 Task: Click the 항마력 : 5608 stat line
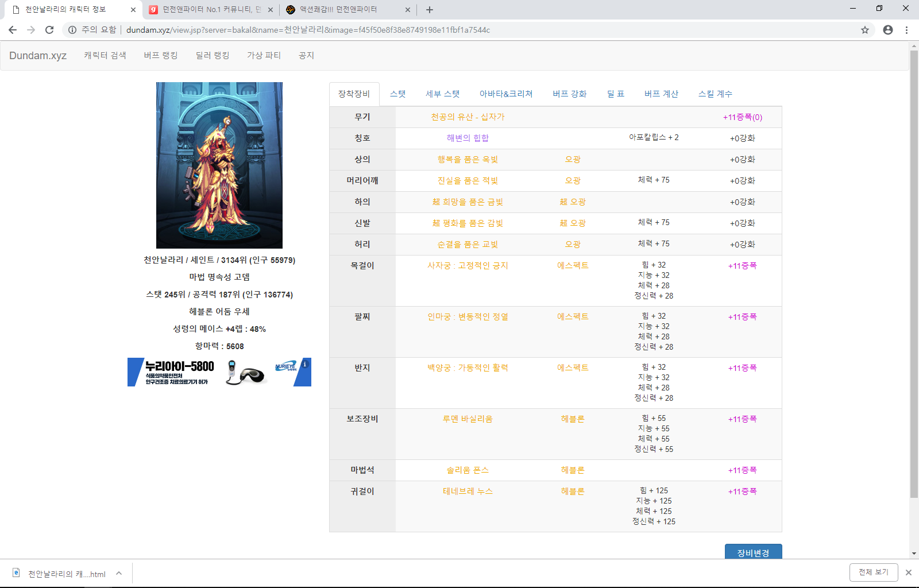click(x=219, y=346)
